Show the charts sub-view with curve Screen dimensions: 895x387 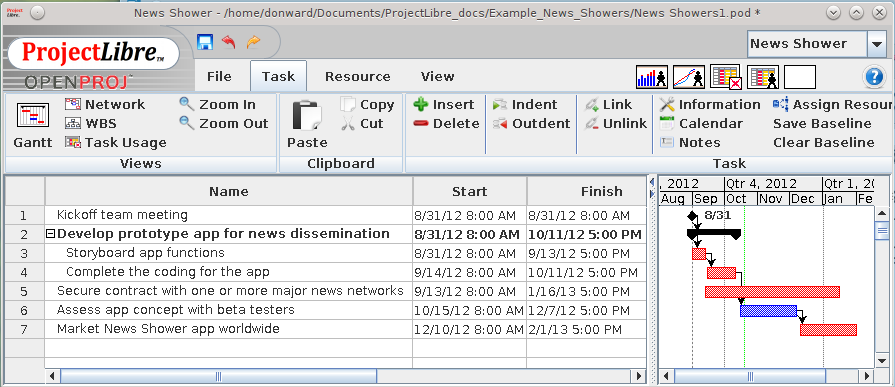689,77
